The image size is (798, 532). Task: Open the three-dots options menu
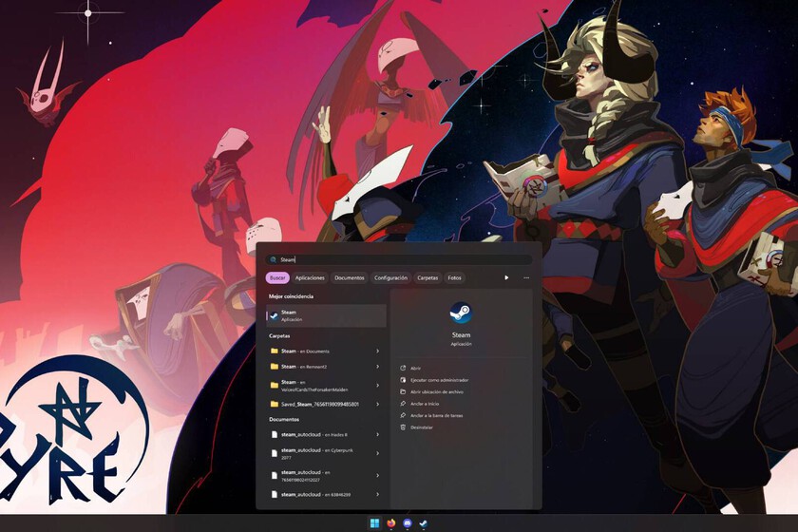point(526,278)
